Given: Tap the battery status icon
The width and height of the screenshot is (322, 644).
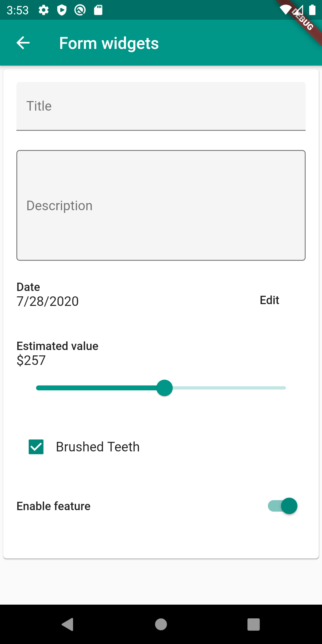Looking at the screenshot, I should coord(312,10).
